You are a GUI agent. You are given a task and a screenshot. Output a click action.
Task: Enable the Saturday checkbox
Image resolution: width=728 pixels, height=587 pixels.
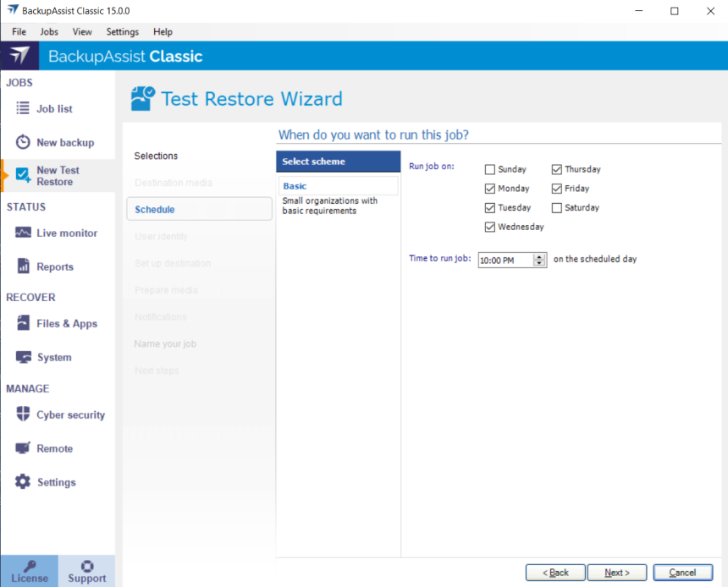tap(557, 207)
